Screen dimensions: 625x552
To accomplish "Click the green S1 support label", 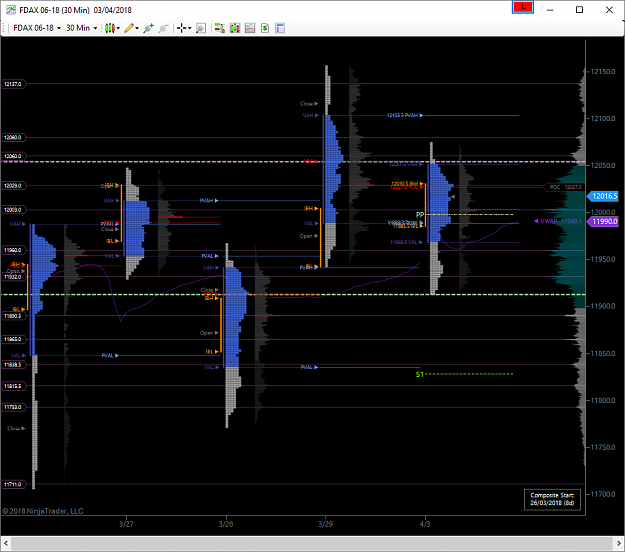I will coord(419,374).
